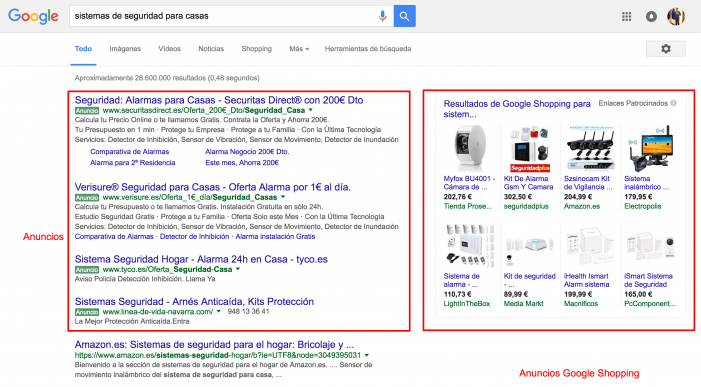
Task: Open the Sistema de alarma product title
Action: pos(461,280)
